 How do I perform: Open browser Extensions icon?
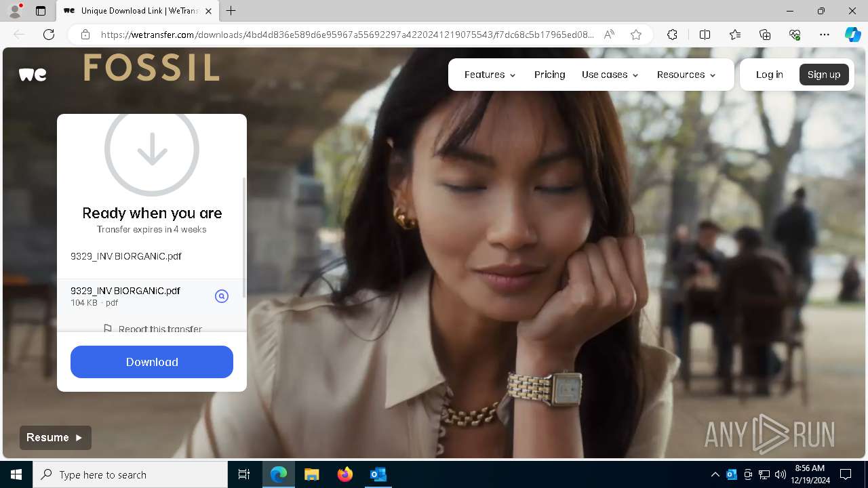click(672, 35)
